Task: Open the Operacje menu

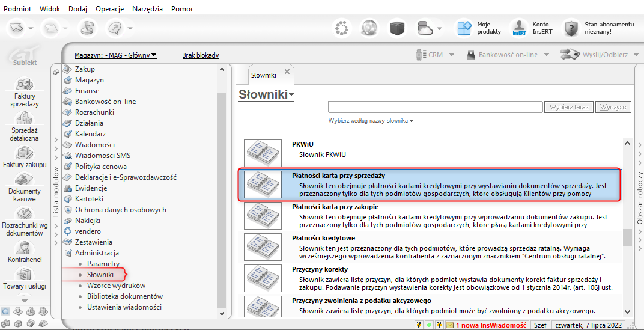Action: click(111, 8)
